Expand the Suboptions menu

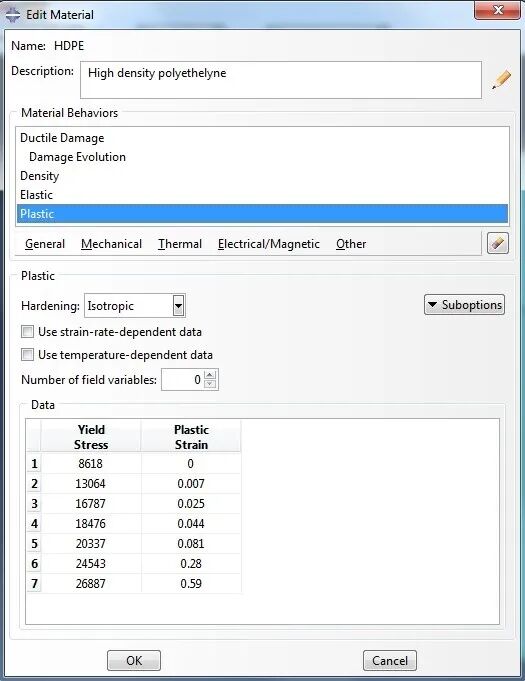[464, 304]
